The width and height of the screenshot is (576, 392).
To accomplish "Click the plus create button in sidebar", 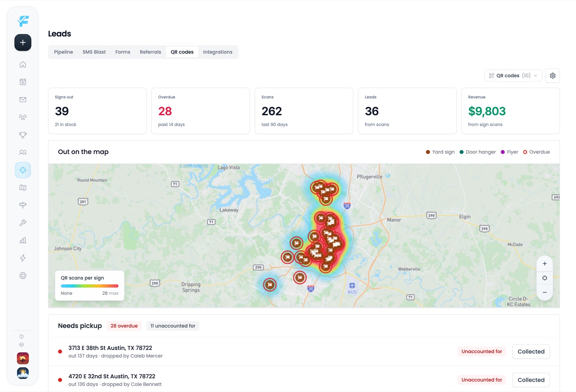I will coord(23,42).
